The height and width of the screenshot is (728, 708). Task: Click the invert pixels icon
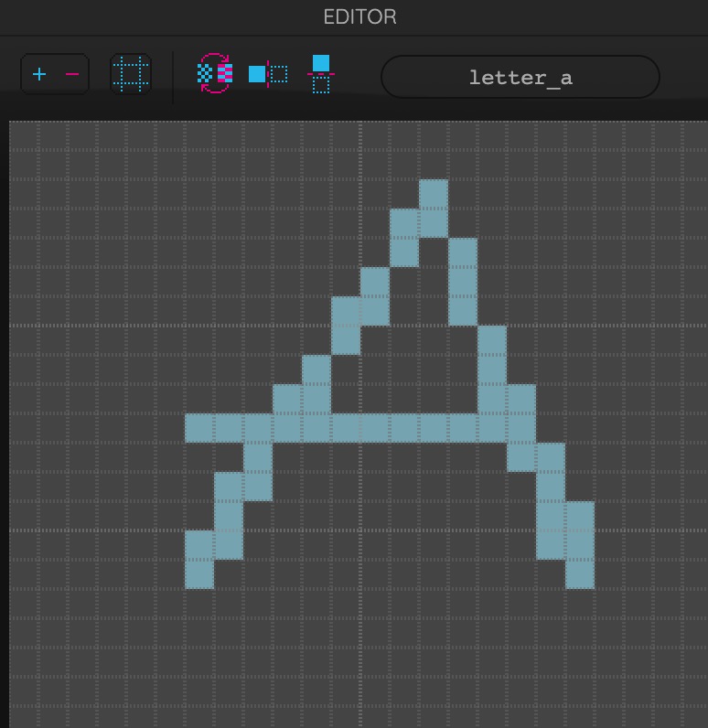pos(214,73)
